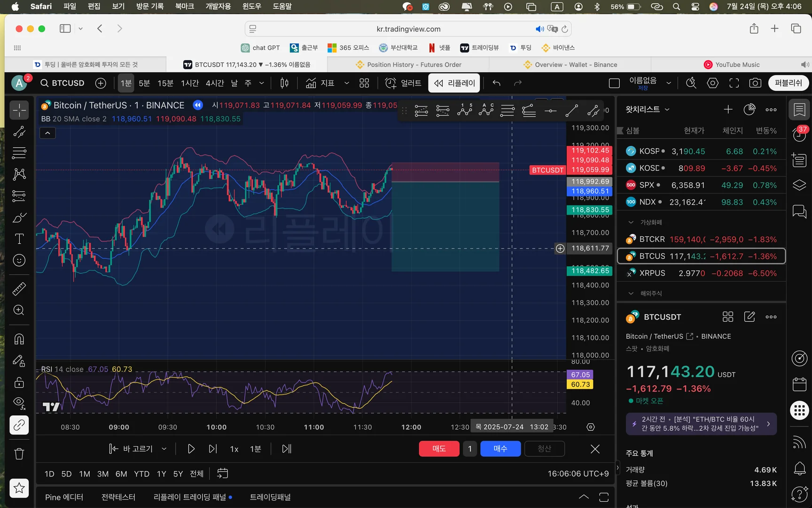This screenshot has height=508, width=812.
Task: Open the 전략테스터 tab
Action: pos(118,497)
